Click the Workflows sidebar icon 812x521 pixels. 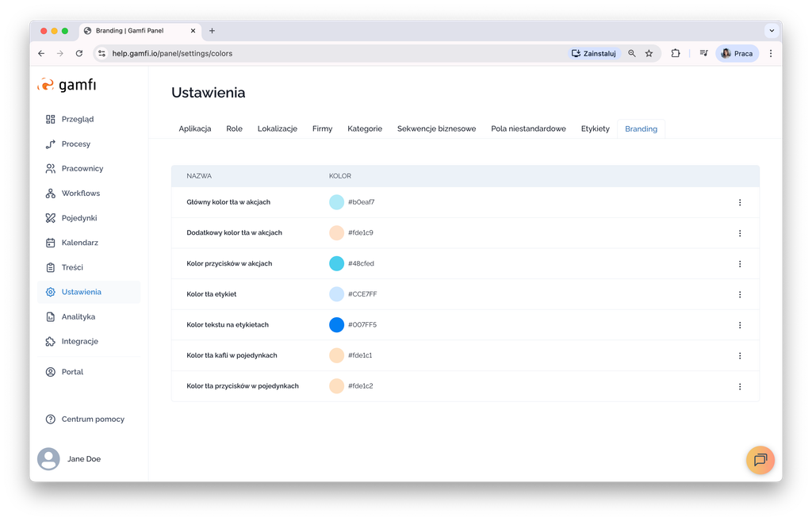[51, 193]
